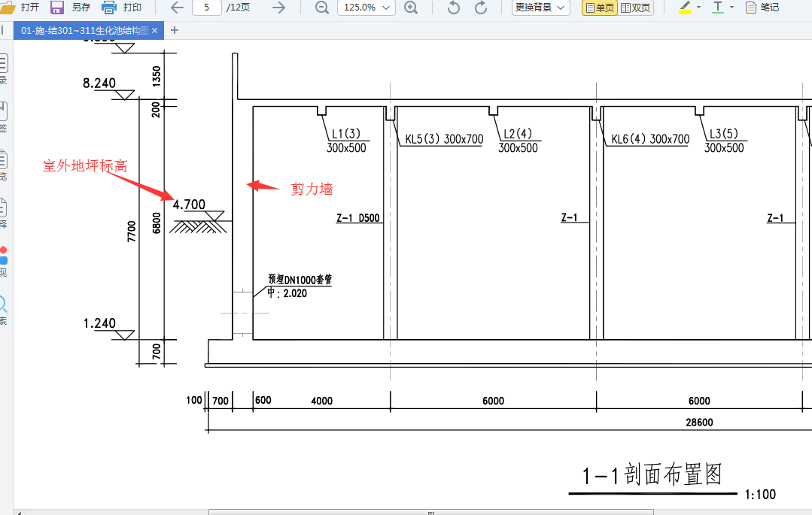Zoom in using the plus magnifier
Screen dimensions: 812x515
(411, 8)
